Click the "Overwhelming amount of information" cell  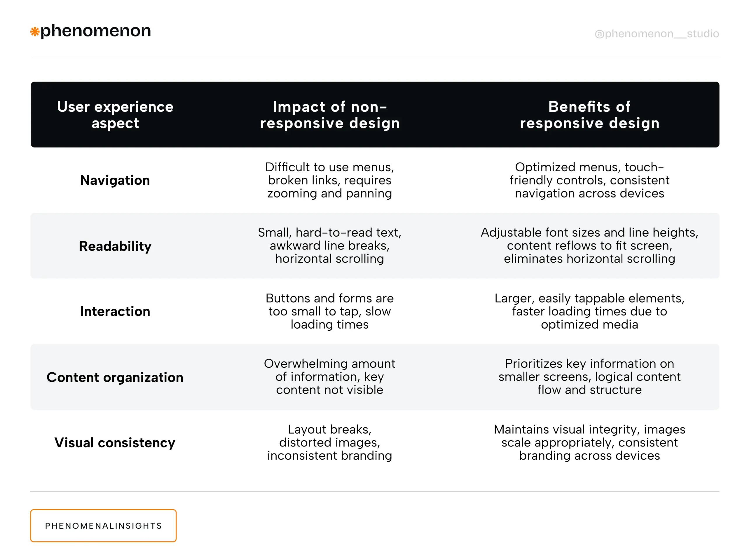(330, 377)
